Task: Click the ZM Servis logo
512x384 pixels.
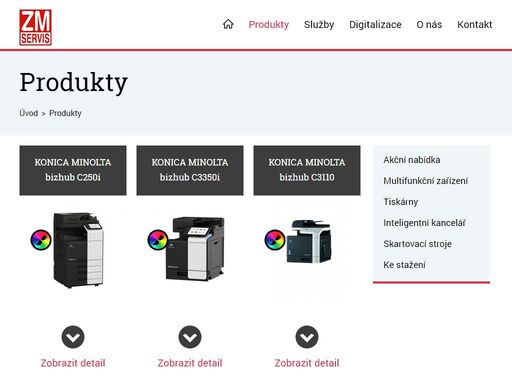Action: click(35, 27)
